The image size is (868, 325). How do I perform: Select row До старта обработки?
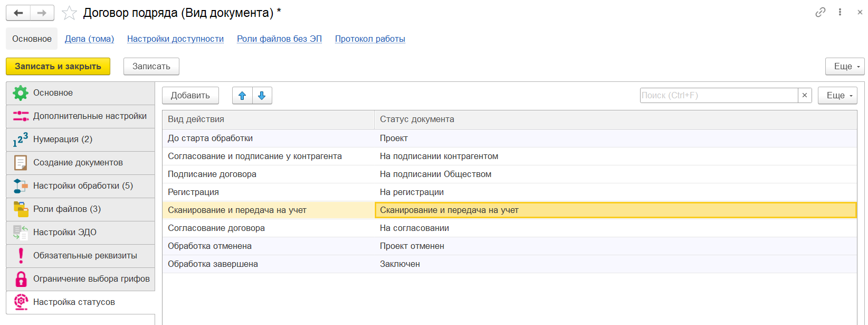(510, 138)
